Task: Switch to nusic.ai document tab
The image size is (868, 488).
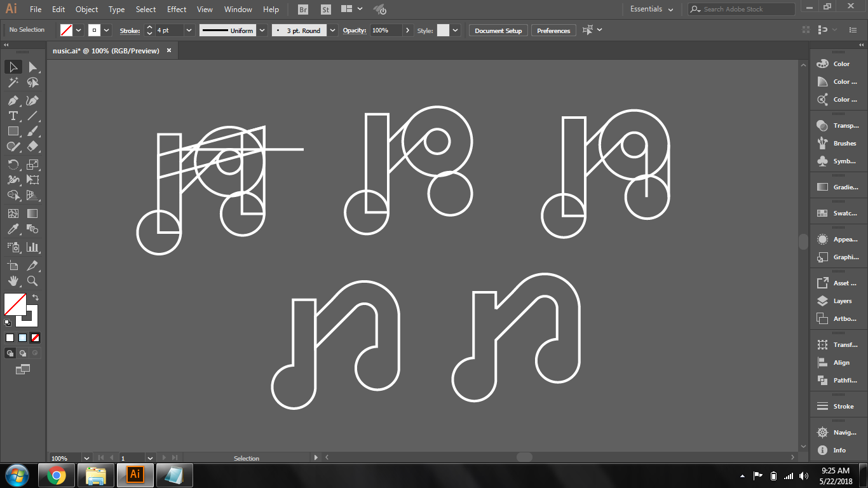Action: click(x=106, y=51)
